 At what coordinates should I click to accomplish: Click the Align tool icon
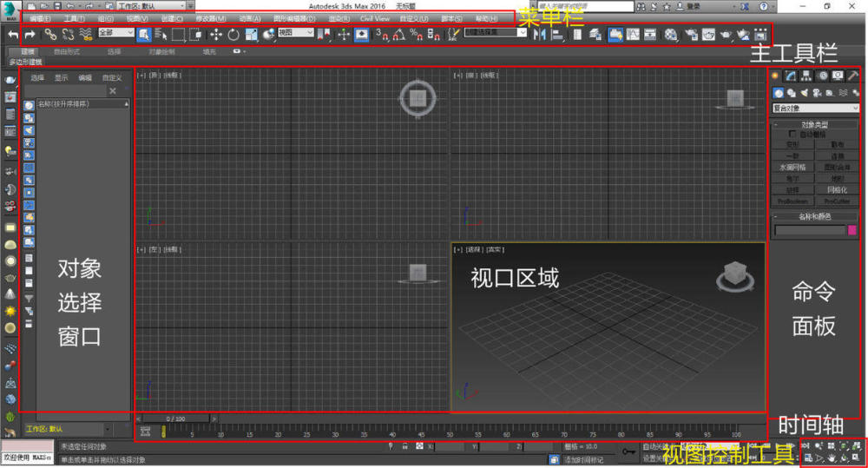pyautogui.click(x=557, y=35)
